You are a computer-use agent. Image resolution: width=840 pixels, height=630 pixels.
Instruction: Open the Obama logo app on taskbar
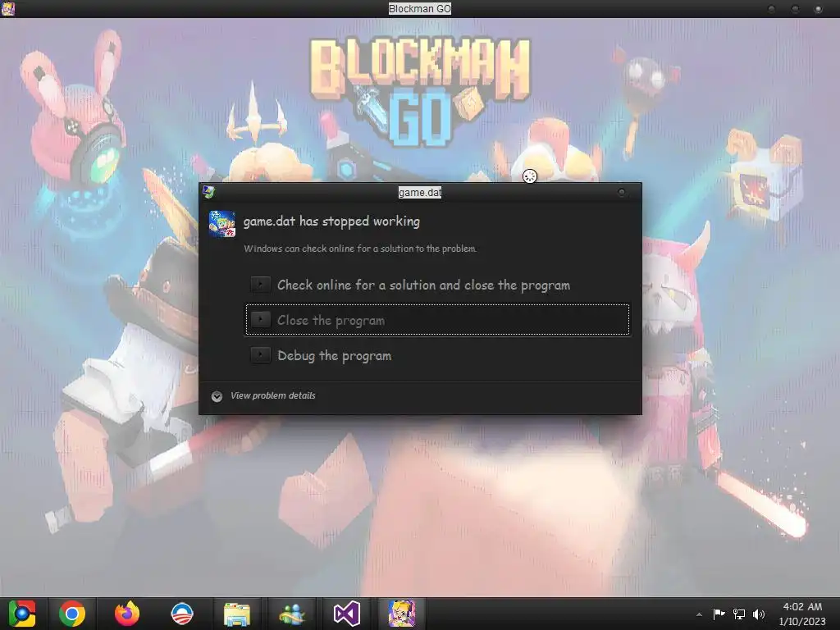point(182,614)
